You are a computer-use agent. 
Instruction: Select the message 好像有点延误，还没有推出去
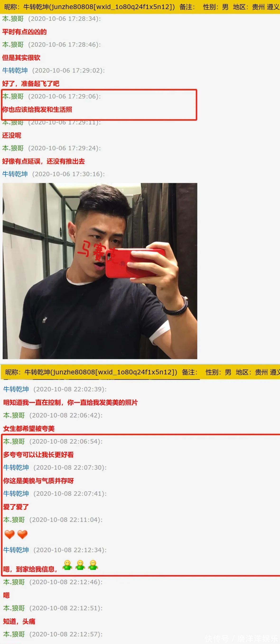(x=43, y=161)
